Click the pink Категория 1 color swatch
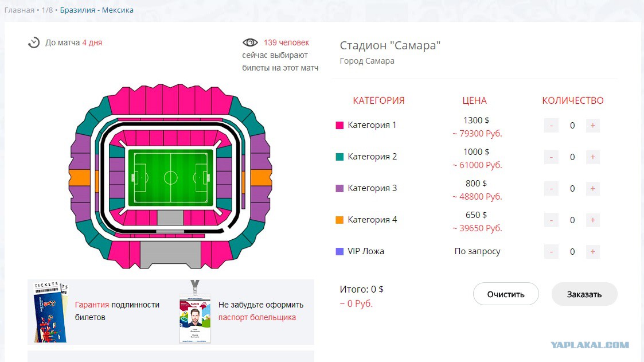The image size is (644, 362). click(x=339, y=125)
